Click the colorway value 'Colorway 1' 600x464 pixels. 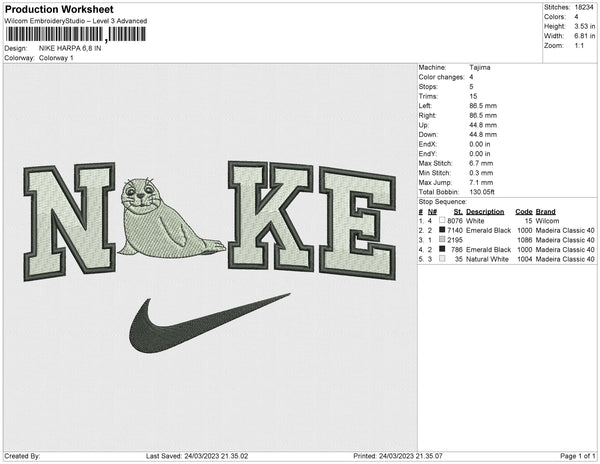coord(56,58)
